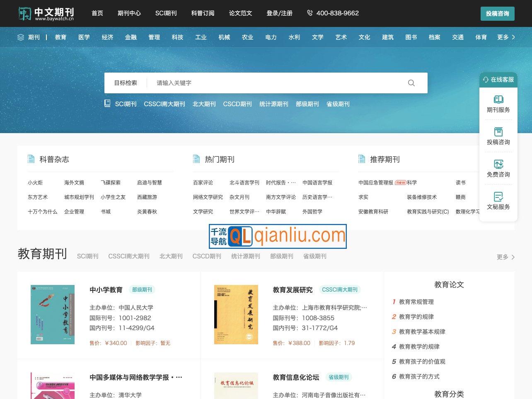Click the green 投稿咨询 button in header

pos(497,14)
